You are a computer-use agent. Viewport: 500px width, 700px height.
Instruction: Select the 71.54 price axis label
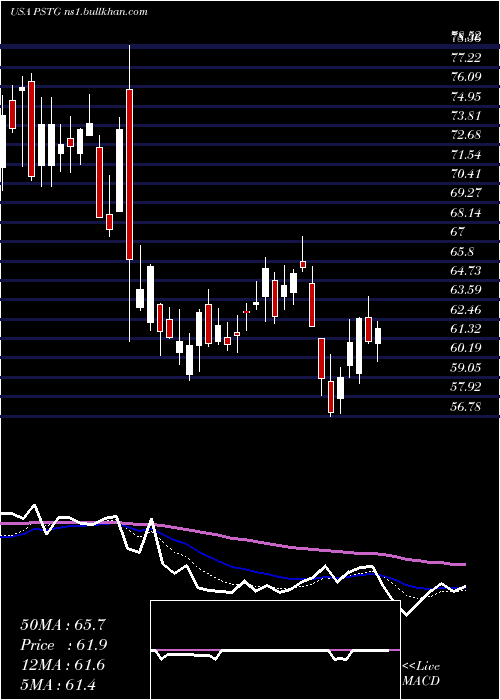[466, 155]
